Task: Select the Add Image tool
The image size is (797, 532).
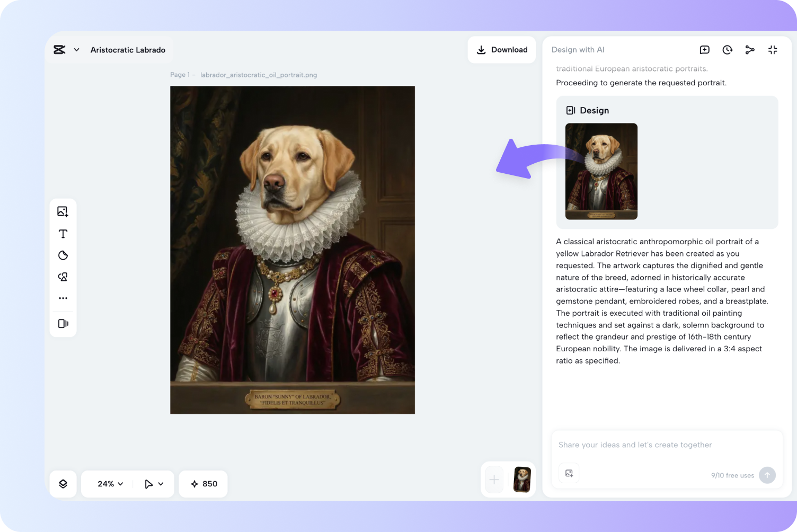Action: (63, 211)
